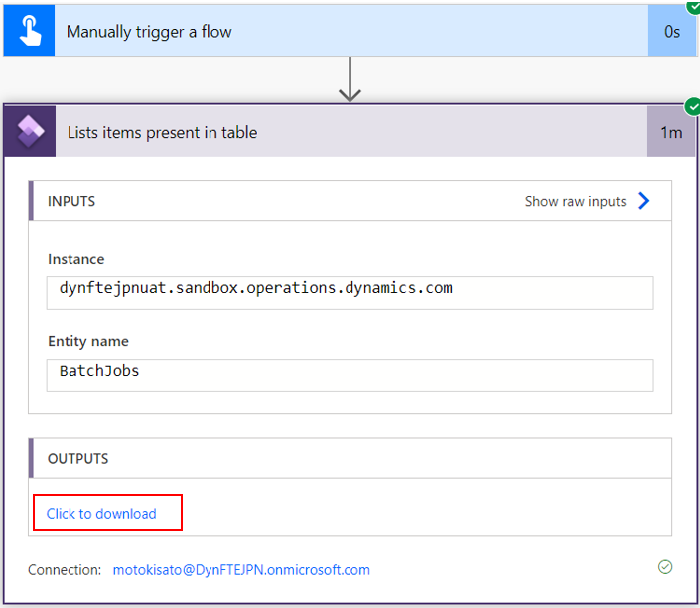Select the OUTPUTS section header
700x608 pixels.
(x=77, y=458)
